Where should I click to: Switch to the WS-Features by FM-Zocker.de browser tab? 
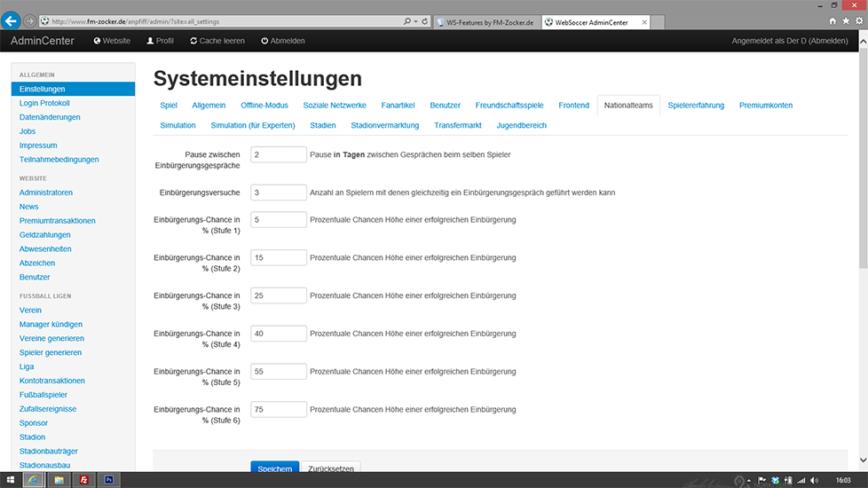(x=488, y=20)
